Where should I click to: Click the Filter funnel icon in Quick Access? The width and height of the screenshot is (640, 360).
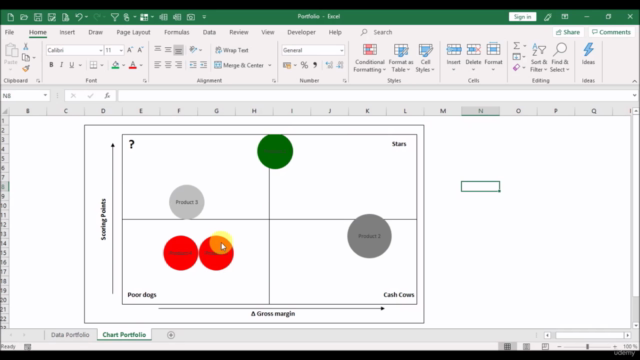[115, 17]
